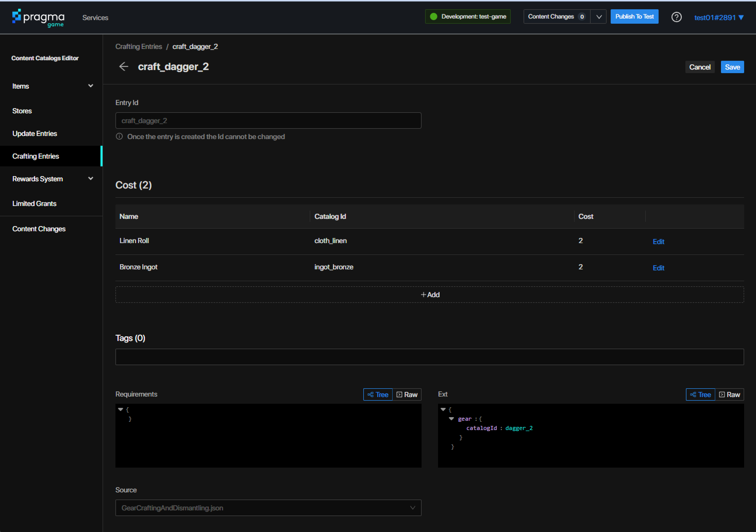Edit the Bronze Ingot cost row
Screen dimensions: 756x532
coord(658,268)
